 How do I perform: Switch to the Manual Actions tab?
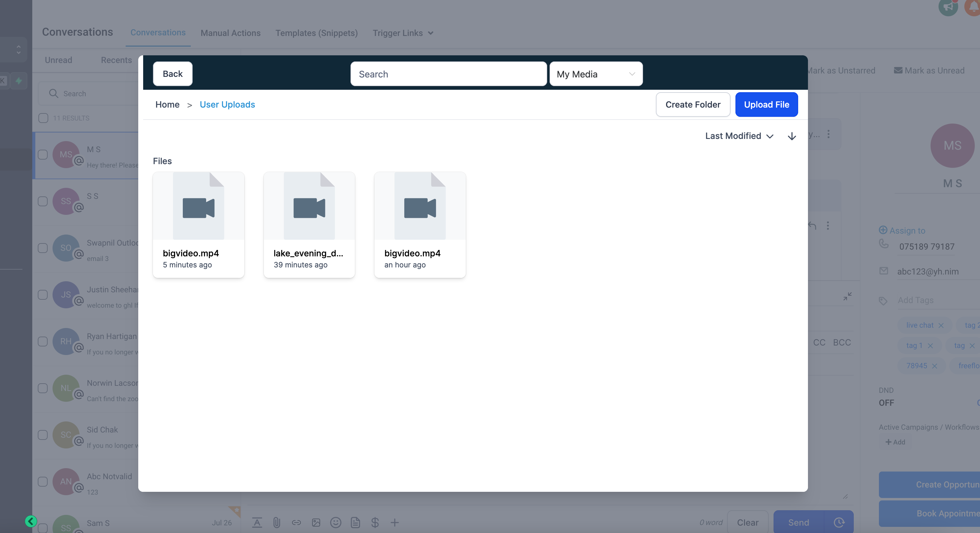(x=230, y=33)
